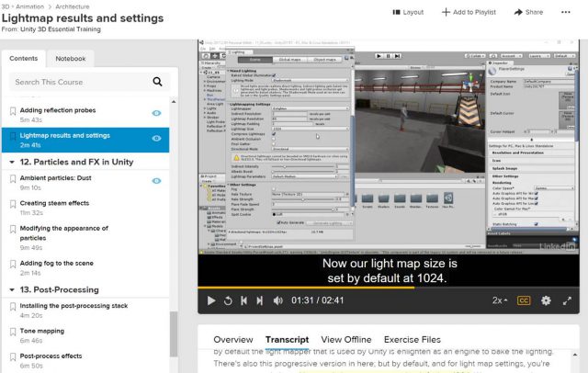Click the Search This Course field
588x373 pixels.
(89, 82)
